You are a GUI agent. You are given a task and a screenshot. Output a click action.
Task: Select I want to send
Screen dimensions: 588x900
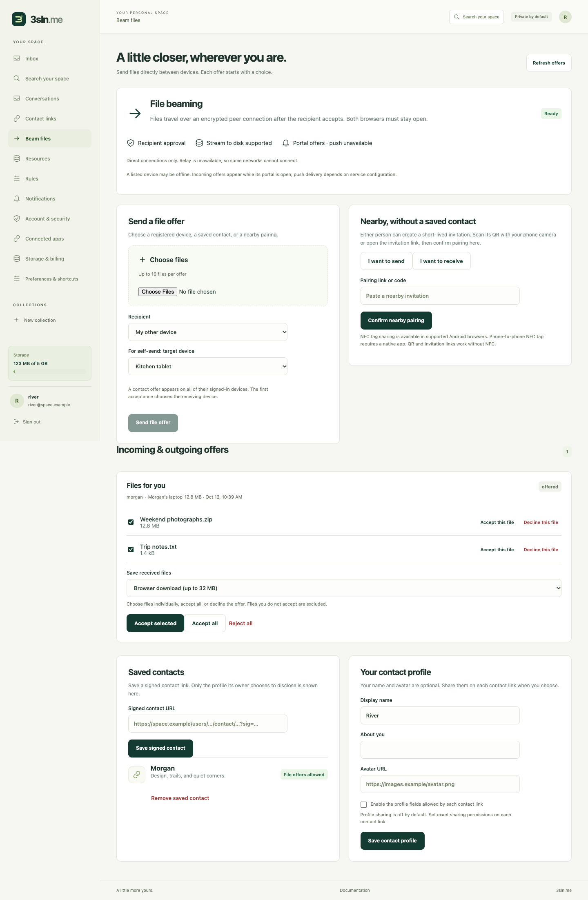386,261
